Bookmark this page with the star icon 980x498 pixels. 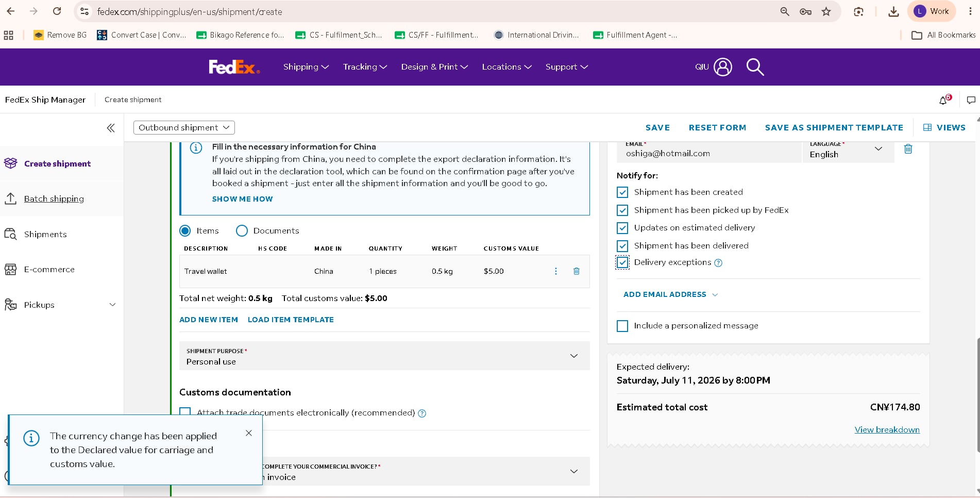point(826,11)
